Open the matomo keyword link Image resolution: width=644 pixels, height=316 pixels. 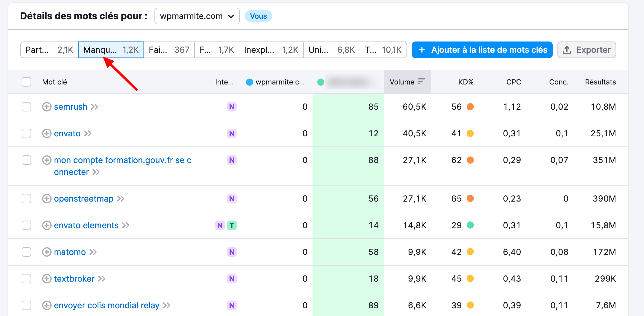(x=70, y=252)
